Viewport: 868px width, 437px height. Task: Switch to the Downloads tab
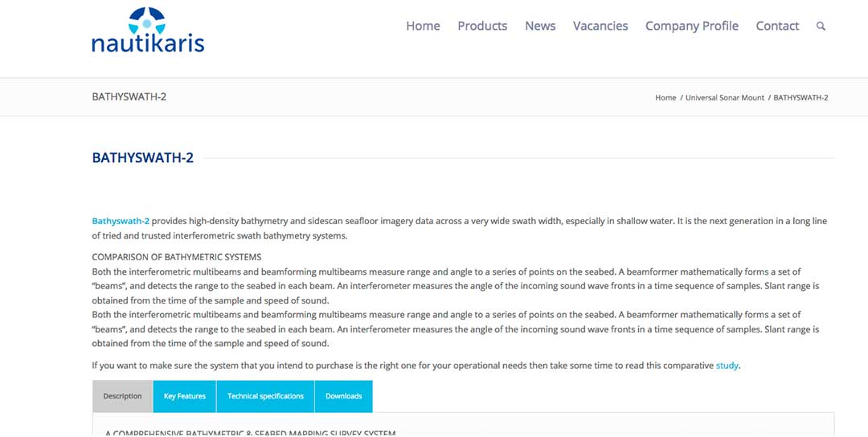point(344,396)
